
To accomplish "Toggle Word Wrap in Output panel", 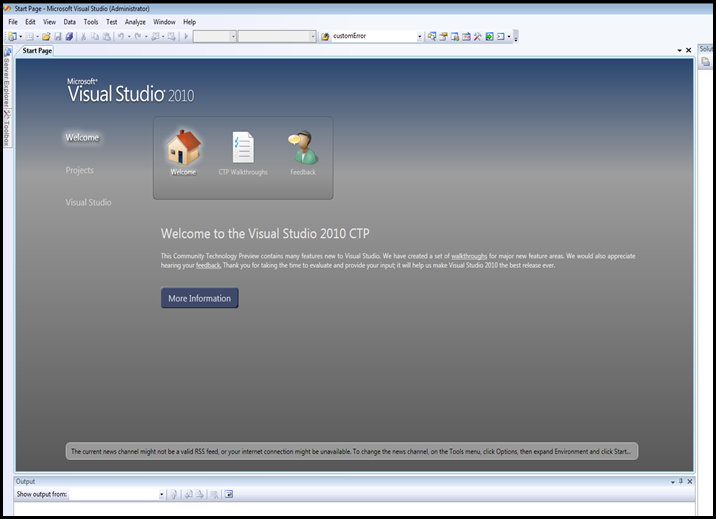I will [229, 494].
